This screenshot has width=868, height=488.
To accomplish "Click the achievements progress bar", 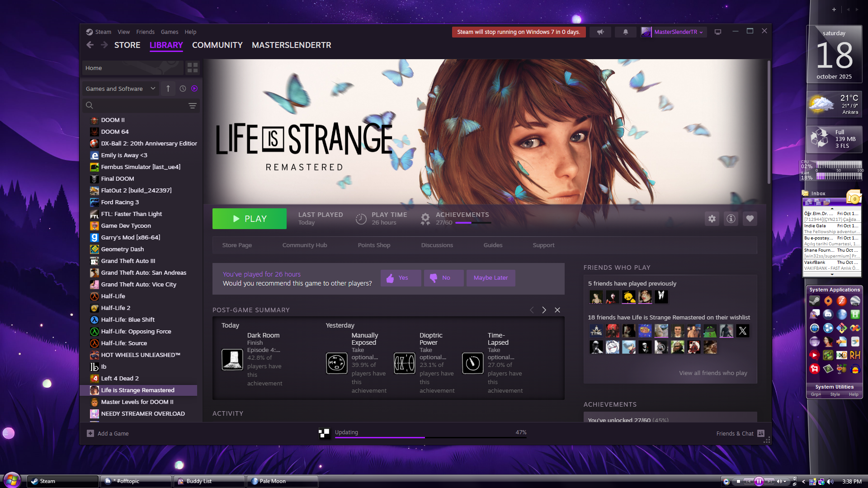I will click(473, 223).
